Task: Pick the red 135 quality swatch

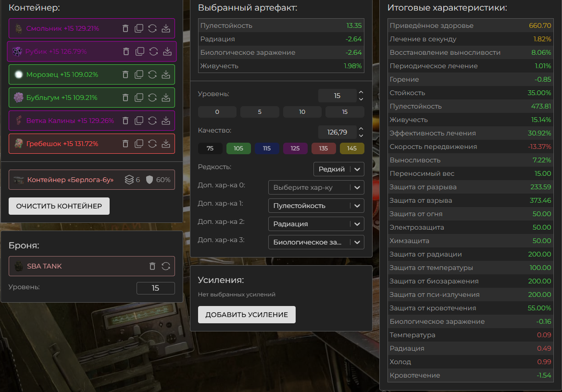Action: pyautogui.click(x=323, y=148)
